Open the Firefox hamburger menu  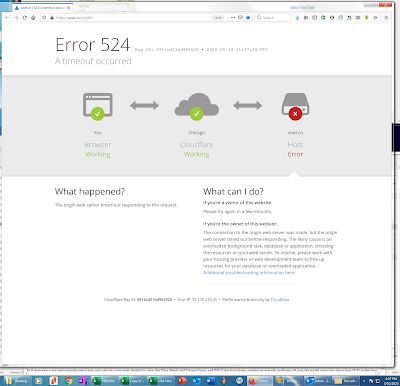(x=386, y=18)
